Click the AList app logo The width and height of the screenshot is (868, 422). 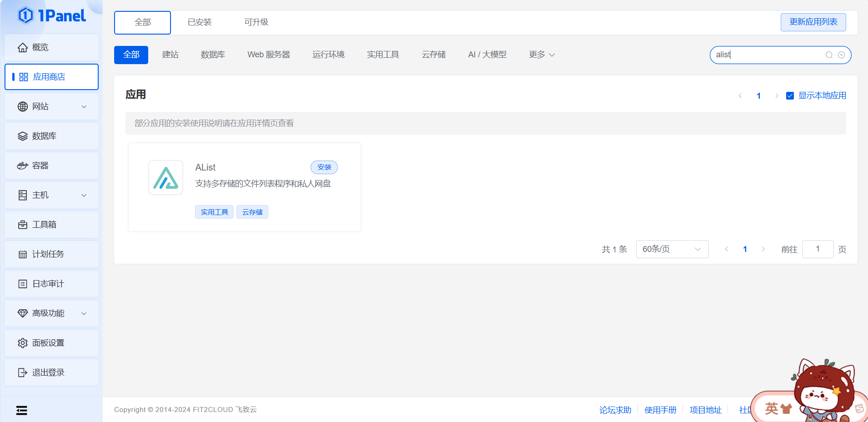[x=166, y=177]
